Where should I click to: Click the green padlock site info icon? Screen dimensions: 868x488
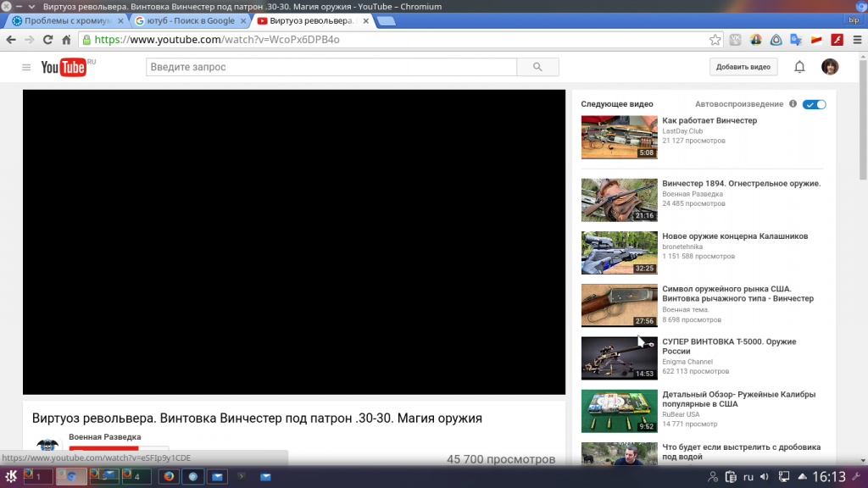pyautogui.click(x=87, y=40)
